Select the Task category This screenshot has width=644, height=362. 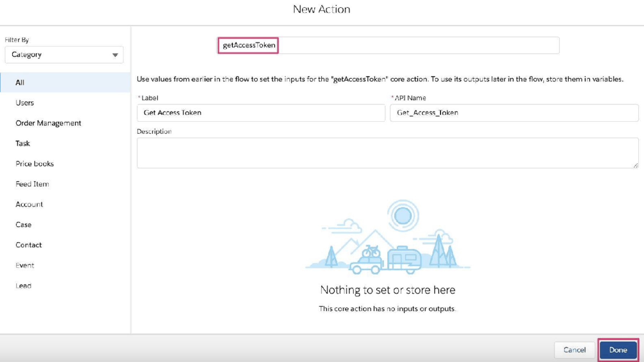point(65,143)
